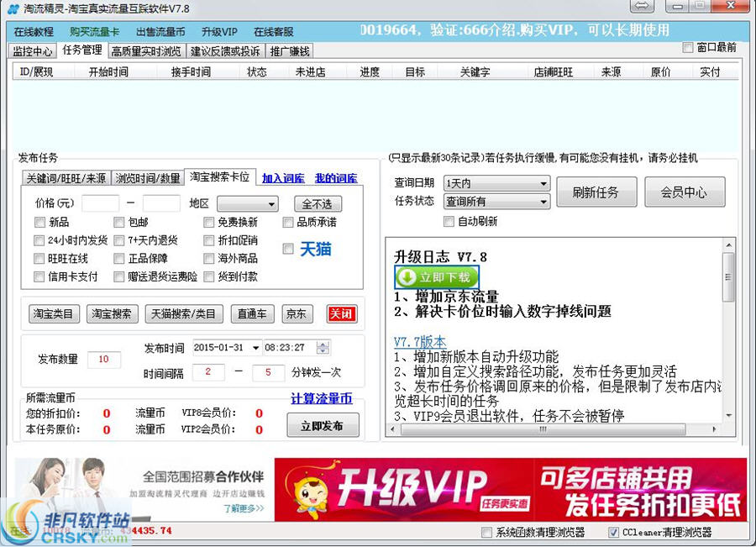Click the minimum price input field
The image size is (756, 547).
(x=100, y=203)
